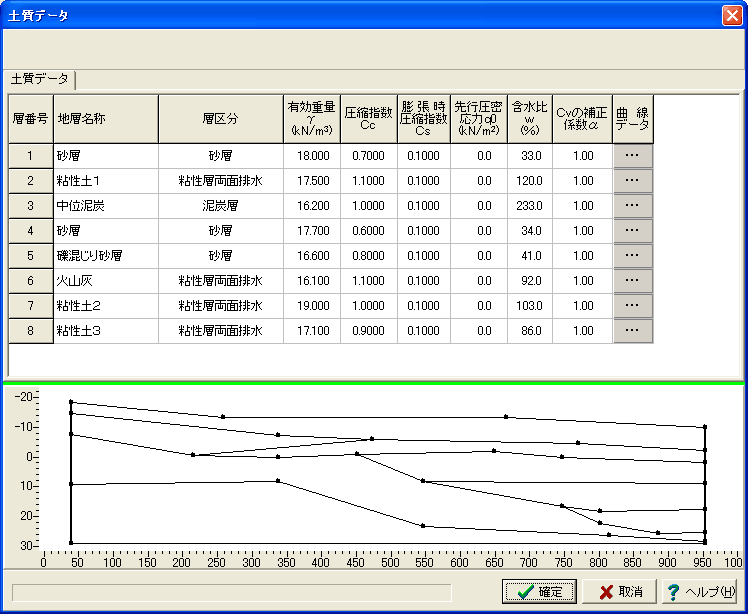Open curve data for 火山灰 row

(632, 281)
